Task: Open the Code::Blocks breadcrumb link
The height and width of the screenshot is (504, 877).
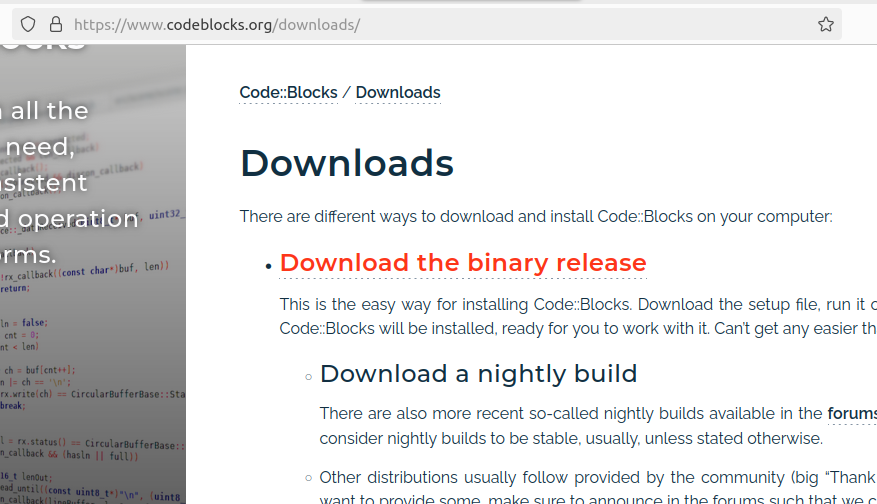Action: pos(288,92)
